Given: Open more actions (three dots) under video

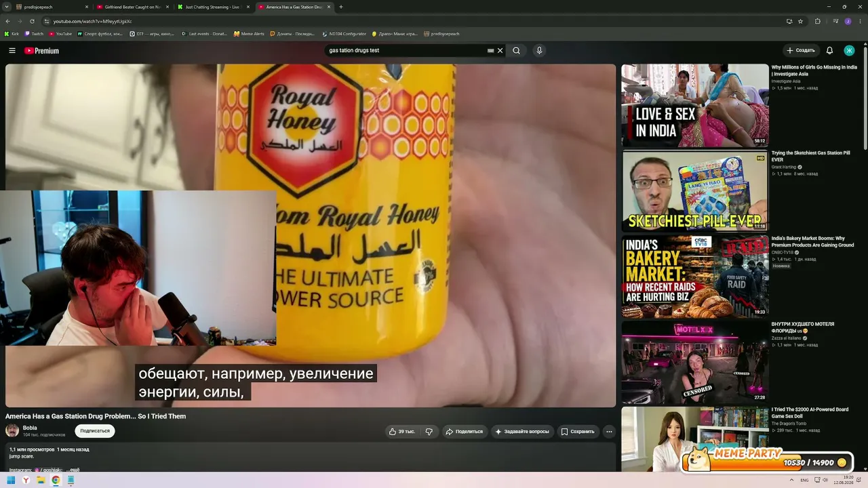Looking at the screenshot, I should pyautogui.click(x=609, y=432).
